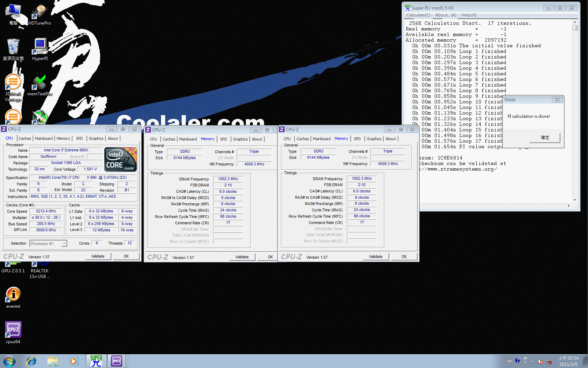This screenshot has width=588, height=368.
Task: Switch to About tab in left CPU-Z
Action: coord(113,138)
